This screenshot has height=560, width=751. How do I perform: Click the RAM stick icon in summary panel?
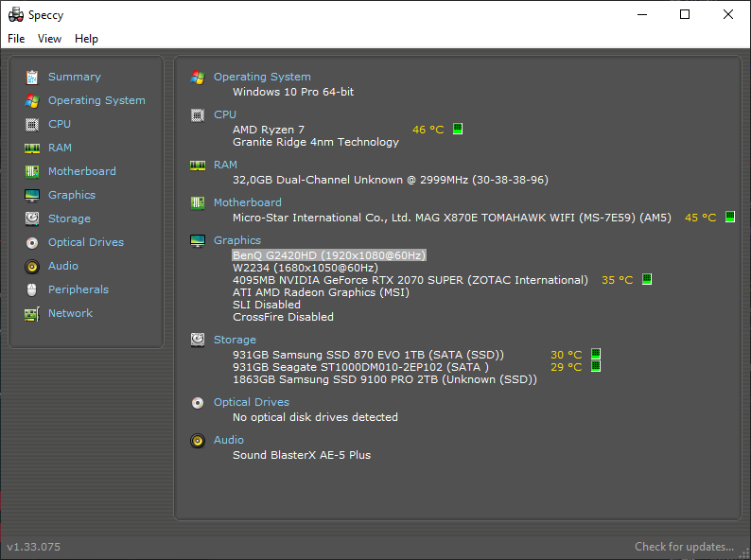[198, 166]
